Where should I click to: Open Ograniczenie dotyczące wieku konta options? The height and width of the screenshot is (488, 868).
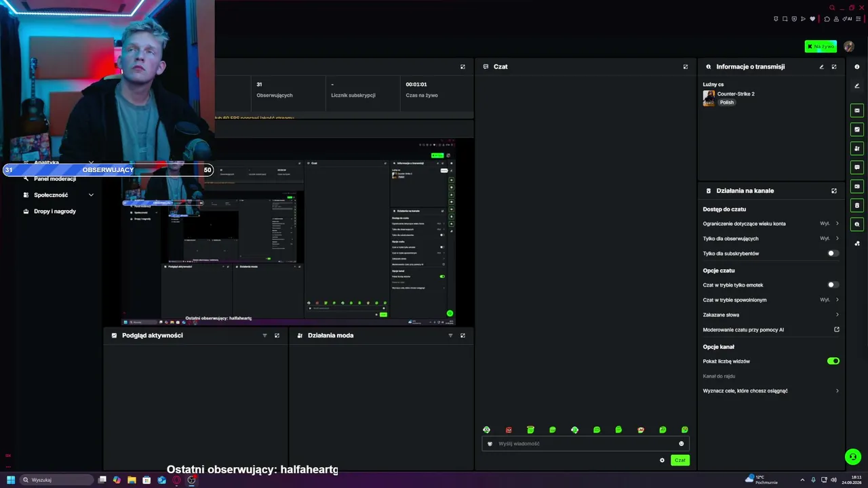771,224
